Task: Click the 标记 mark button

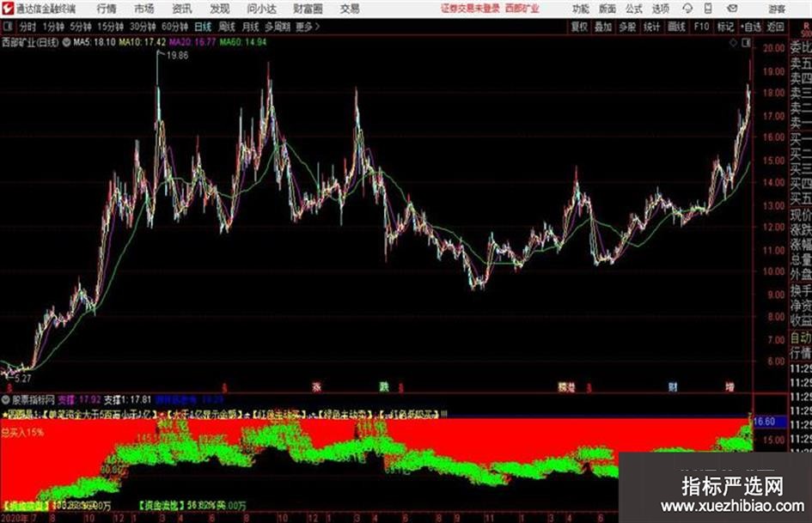Action: point(725,27)
